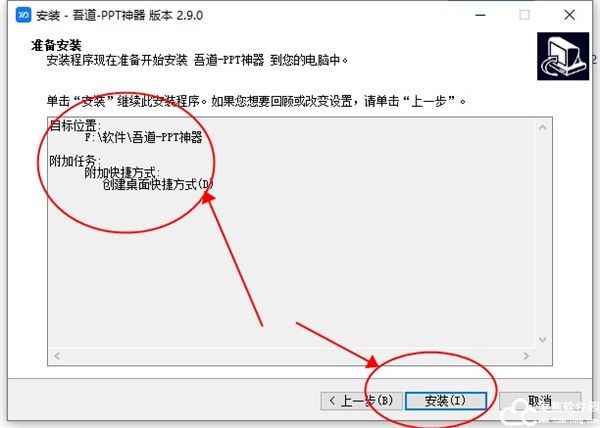This screenshot has height=428, width=600.
Task: Cancel setup with the 取消 button
Action: click(540, 400)
